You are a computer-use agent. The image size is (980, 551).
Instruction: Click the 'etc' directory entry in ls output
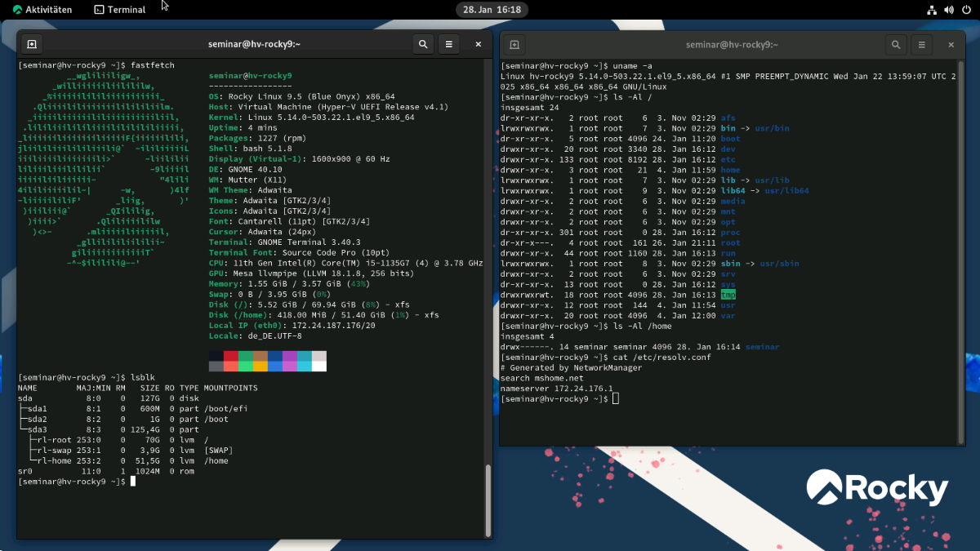click(x=728, y=159)
